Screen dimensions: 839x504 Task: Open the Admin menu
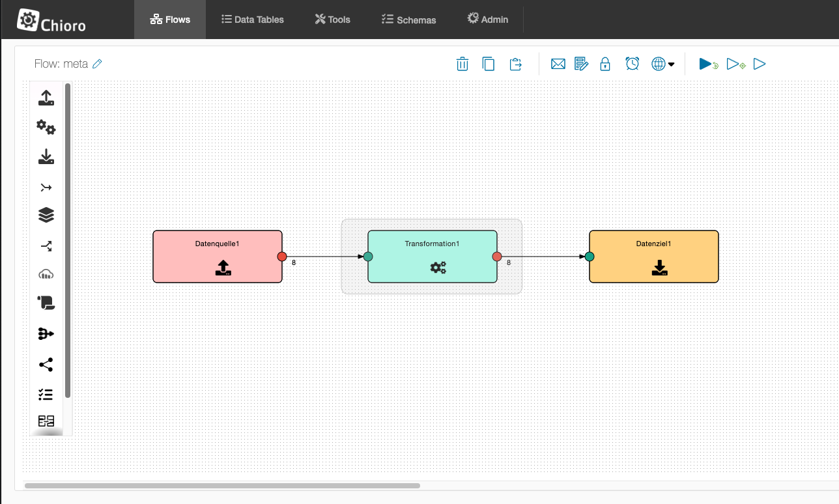(487, 20)
